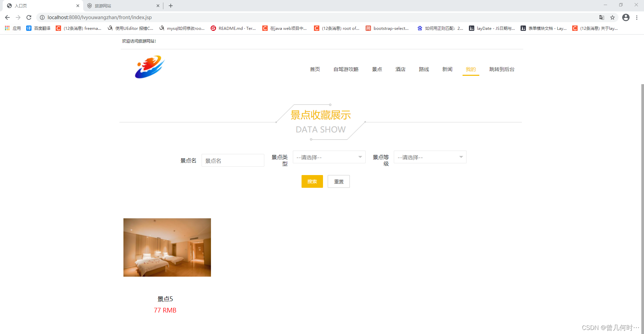644x334 pixels.
Task: Open the 在java web项目中 bookmark
Action: [285, 28]
